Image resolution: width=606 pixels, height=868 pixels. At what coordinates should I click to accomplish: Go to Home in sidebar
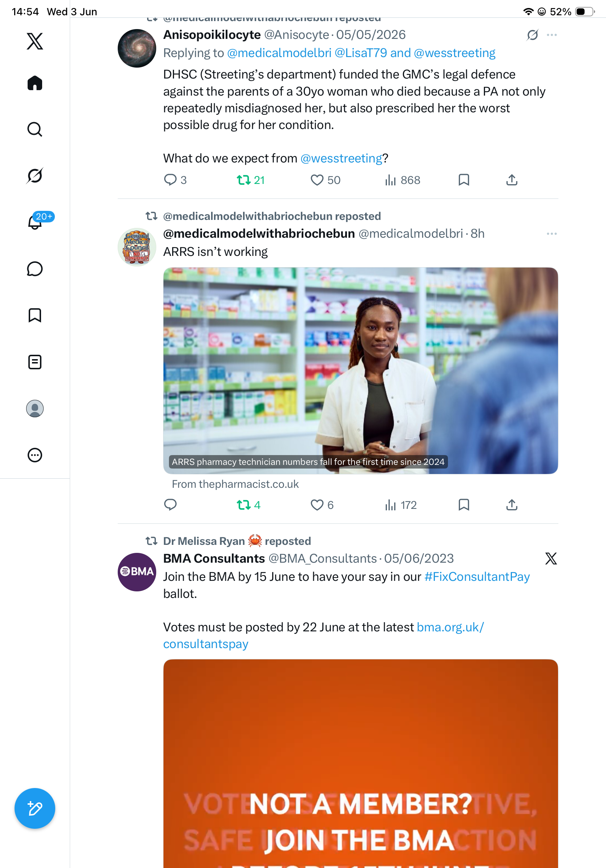(x=35, y=83)
